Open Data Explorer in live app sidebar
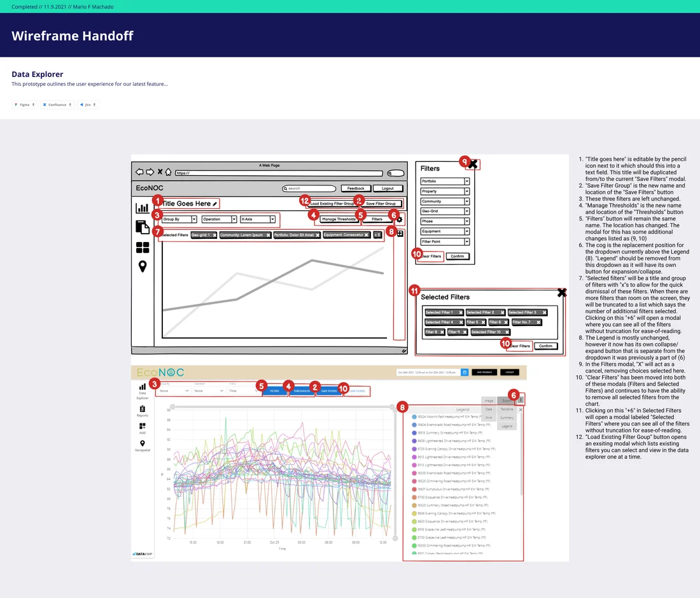Viewport: 700px width, 598px height. [x=143, y=391]
